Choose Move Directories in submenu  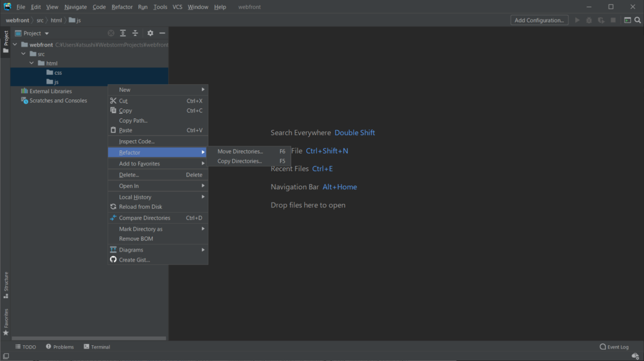(x=249, y=151)
